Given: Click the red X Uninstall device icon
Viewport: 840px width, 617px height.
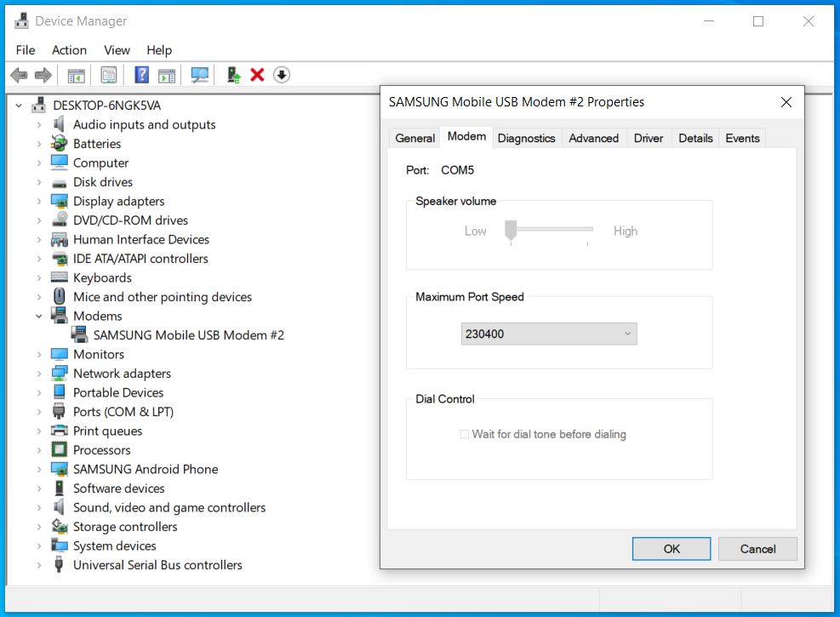Looking at the screenshot, I should [257, 75].
